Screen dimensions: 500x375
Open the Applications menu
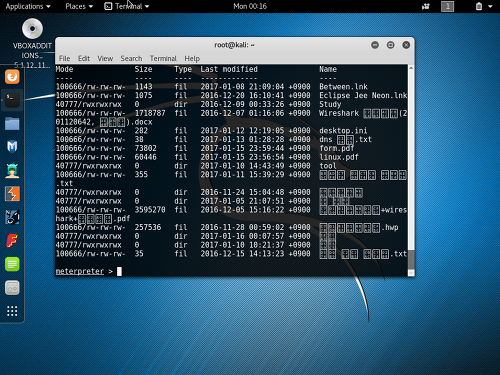coord(28,6)
